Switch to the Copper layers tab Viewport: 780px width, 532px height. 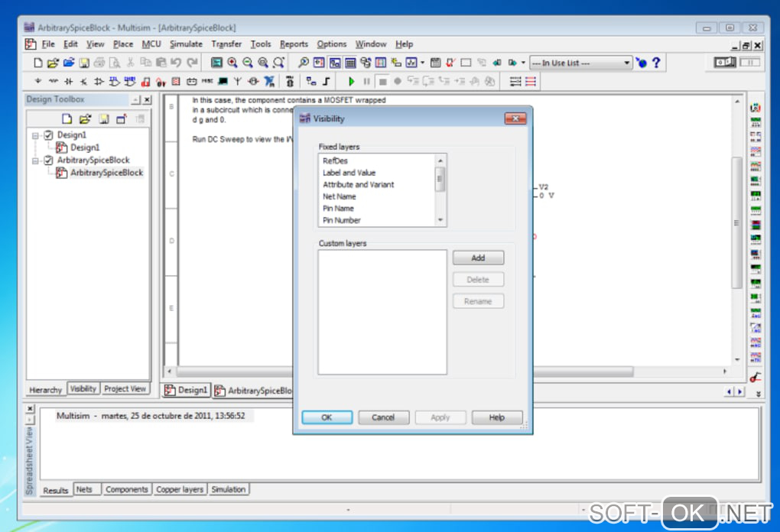[x=180, y=489]
